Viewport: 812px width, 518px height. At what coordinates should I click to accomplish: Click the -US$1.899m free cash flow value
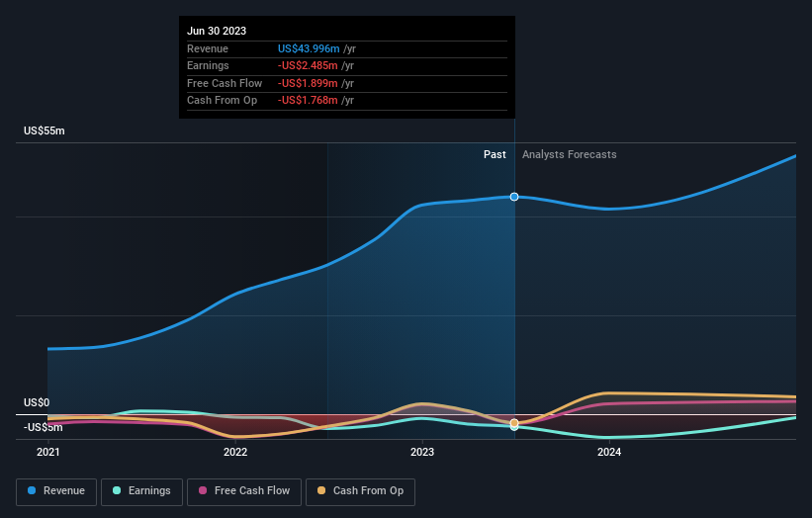coord(308,83)
